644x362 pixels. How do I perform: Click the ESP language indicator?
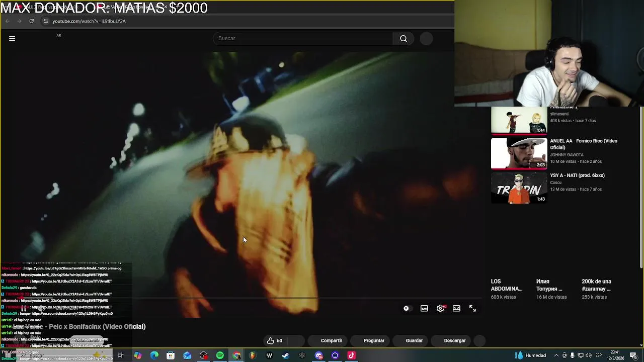pyautogui.click(x=598, y=355)
